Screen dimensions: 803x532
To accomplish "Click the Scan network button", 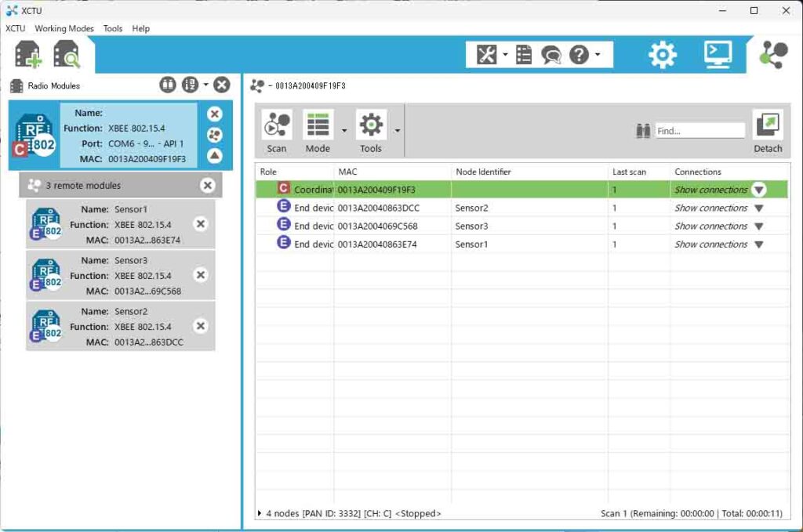I will 277,131.
